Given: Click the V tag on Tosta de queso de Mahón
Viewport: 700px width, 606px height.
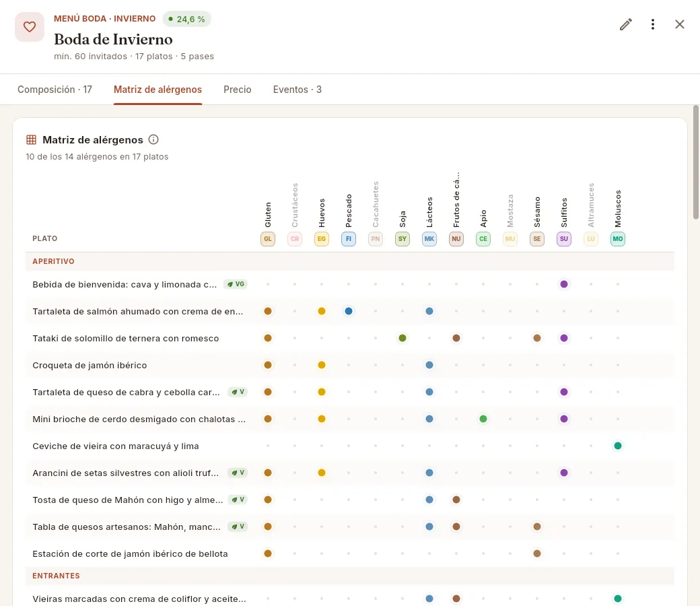Looking at the screenshot, I should (x=238, y=500).
